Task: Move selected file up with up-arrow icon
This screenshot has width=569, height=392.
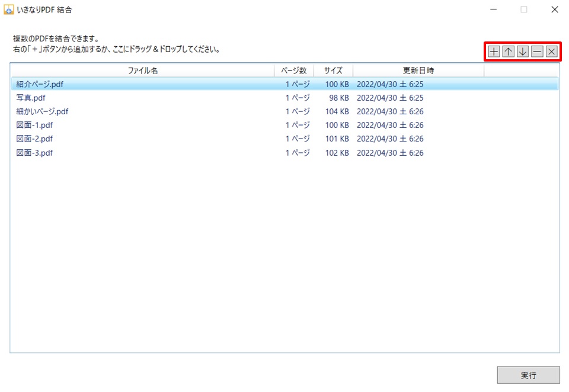Action: pyautogui.click(x=508, y=52)
